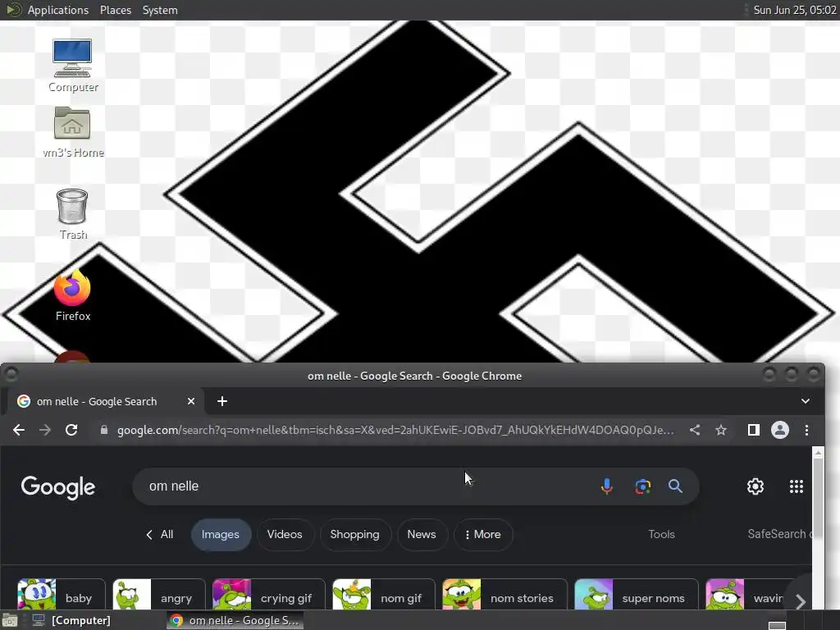The image size is (840, 630).
Task: Open the Applications menu
Action: [x=58, y=10]
